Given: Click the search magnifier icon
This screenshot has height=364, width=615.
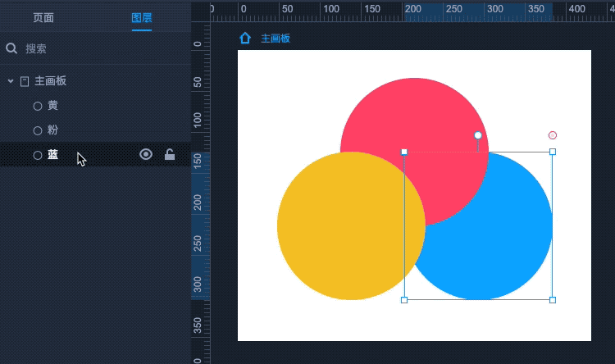Looking at the screenshot, I should [x=11, y=48].
